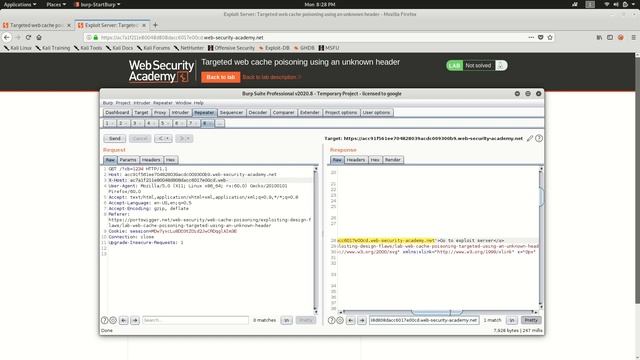Open response search help icon
Image resolution: width=640 pixels, height=360 pixels.
(331, 320)
